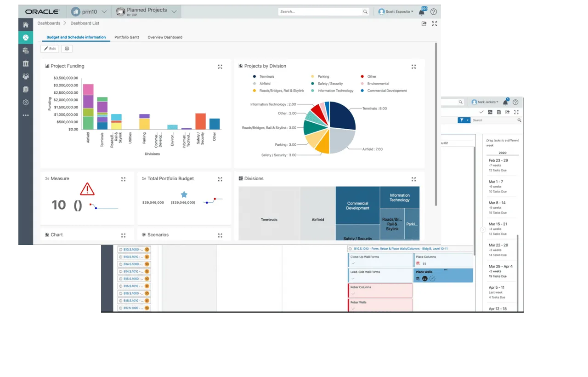Select the Dashboards icon in the left sidebar

(x=25, y=37)
